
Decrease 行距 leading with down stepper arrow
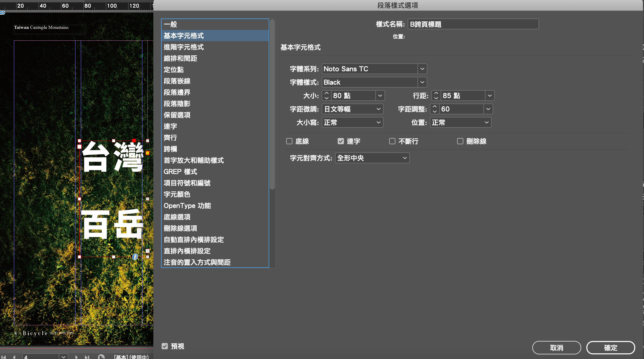[x=436, y=98]
